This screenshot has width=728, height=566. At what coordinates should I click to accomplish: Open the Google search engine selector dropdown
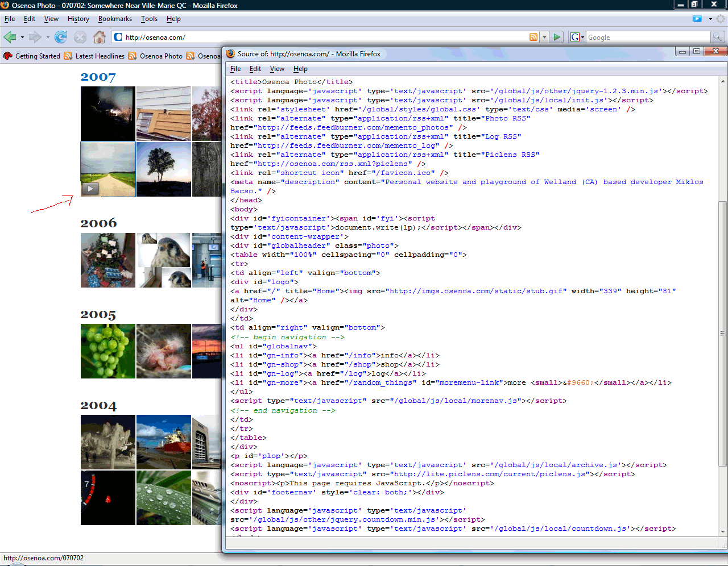[577, 38]
